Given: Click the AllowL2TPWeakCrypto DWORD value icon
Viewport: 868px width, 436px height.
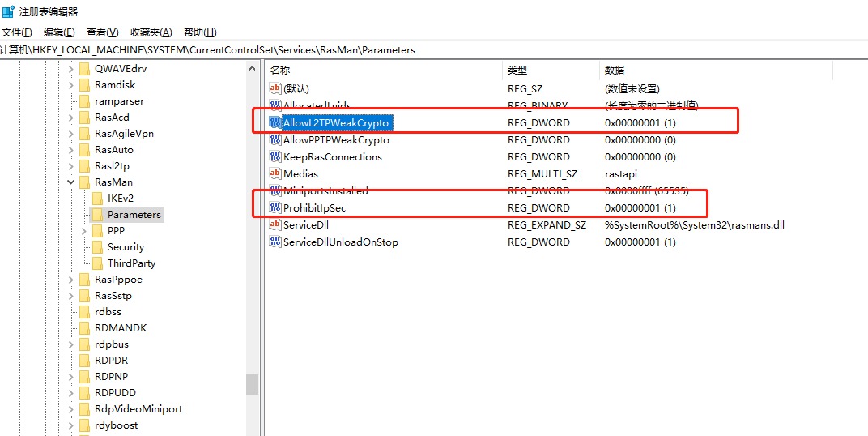Looking at the screenshot, I should tap(275, 123).
